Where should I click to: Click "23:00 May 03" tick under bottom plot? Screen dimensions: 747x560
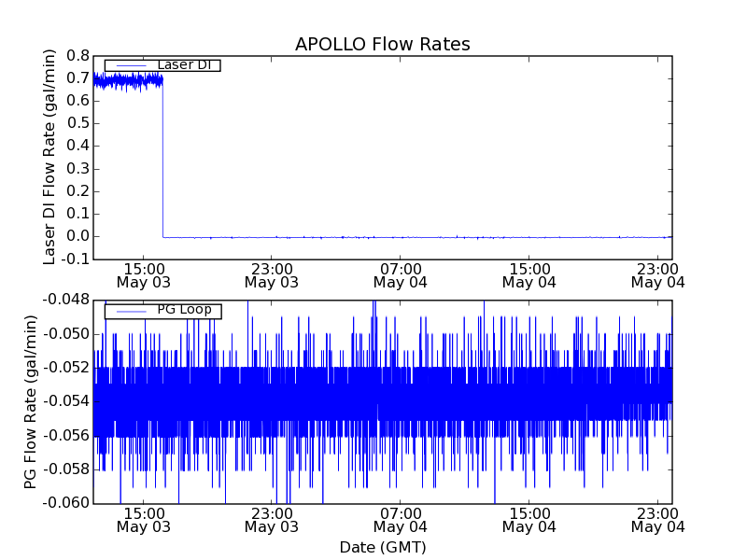point(271,519)
